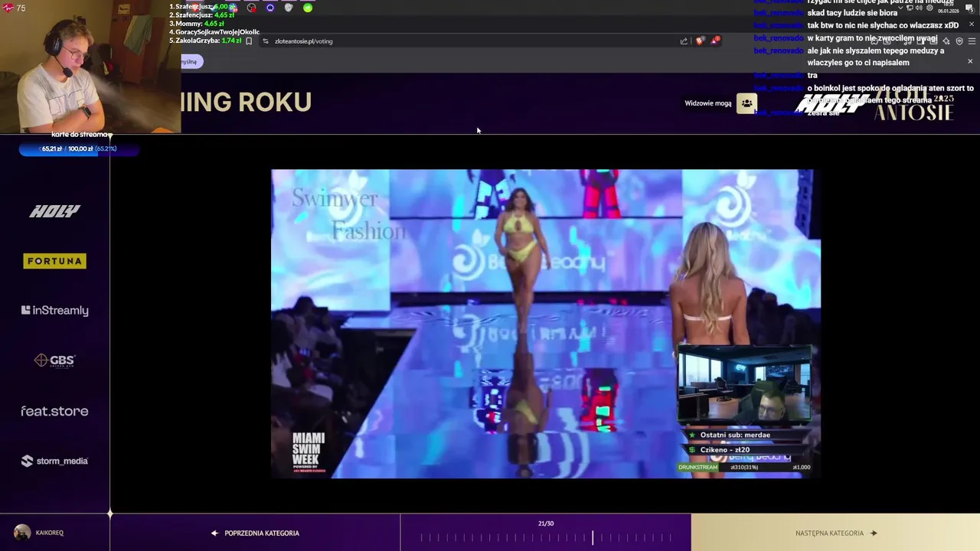Open the feat.store sponsor logo

pyautogui.click(x=54, y=411)
